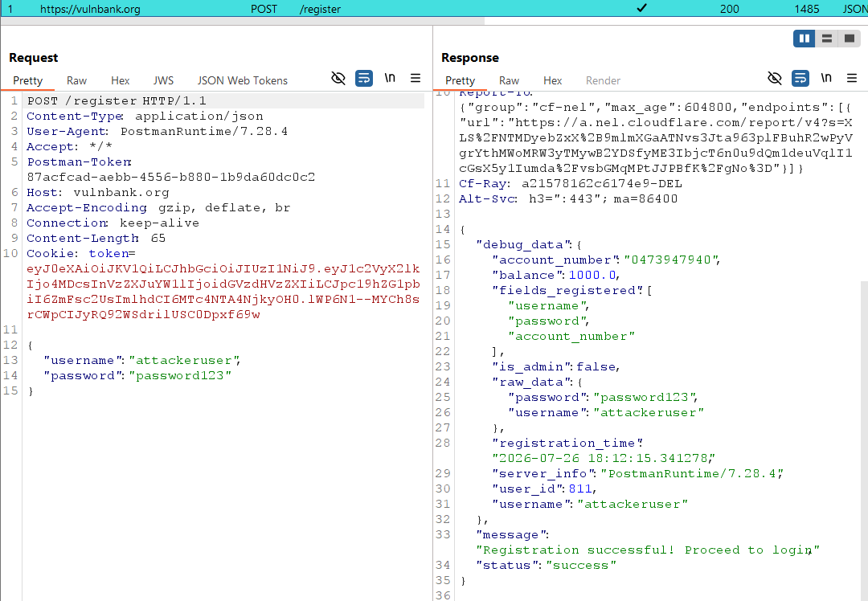Select the https://vulnbank.org history row

[x=434, y=8]
